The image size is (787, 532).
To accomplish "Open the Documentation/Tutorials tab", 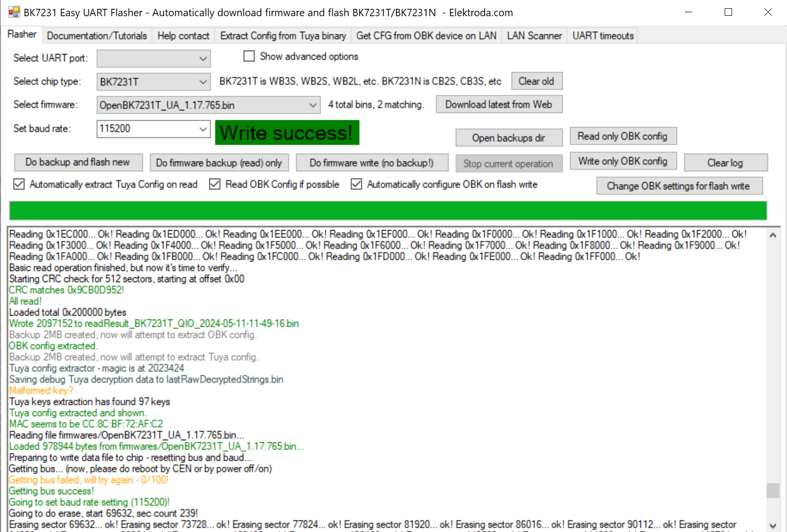I will click(97, 36).
